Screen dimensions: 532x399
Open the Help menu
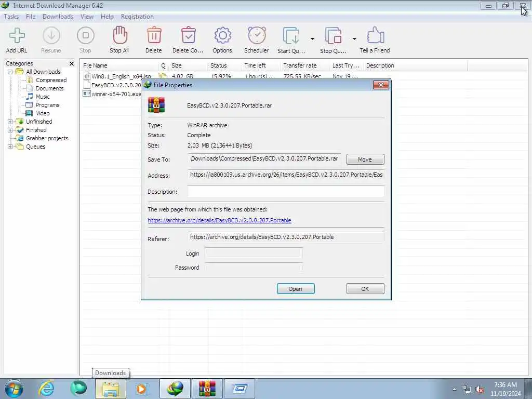pos(107,17)
